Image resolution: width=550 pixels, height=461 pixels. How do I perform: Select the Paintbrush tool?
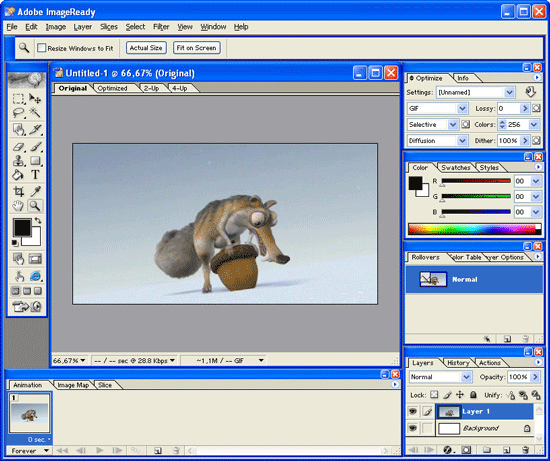tap(35, 147)
